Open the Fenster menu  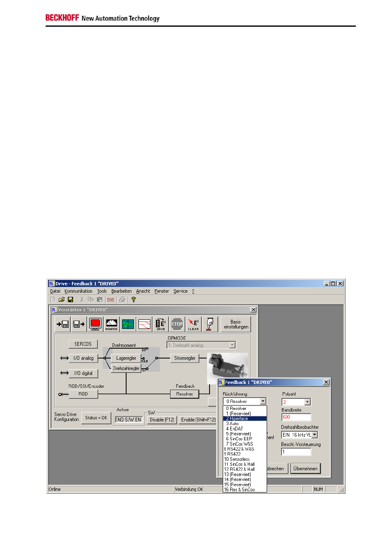(162, 291)
